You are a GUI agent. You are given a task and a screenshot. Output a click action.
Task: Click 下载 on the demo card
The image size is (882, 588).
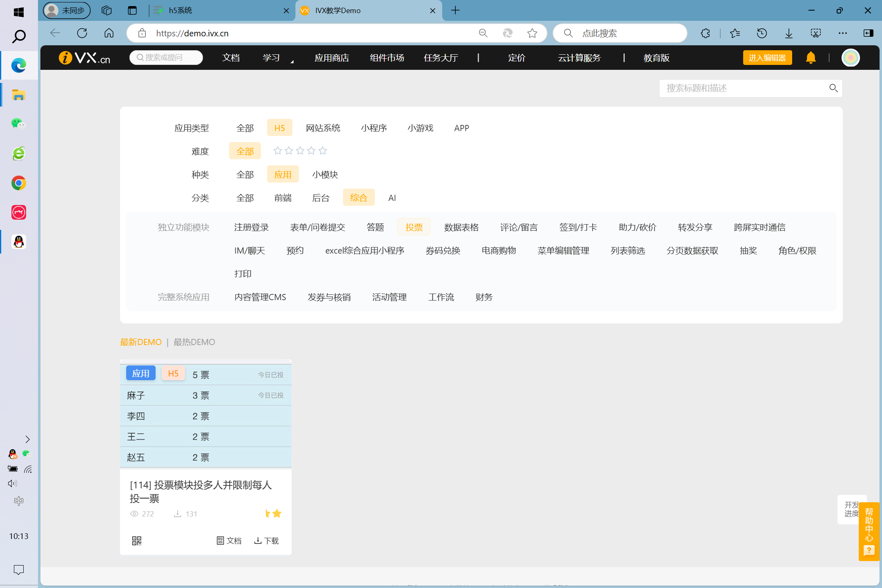266,541
